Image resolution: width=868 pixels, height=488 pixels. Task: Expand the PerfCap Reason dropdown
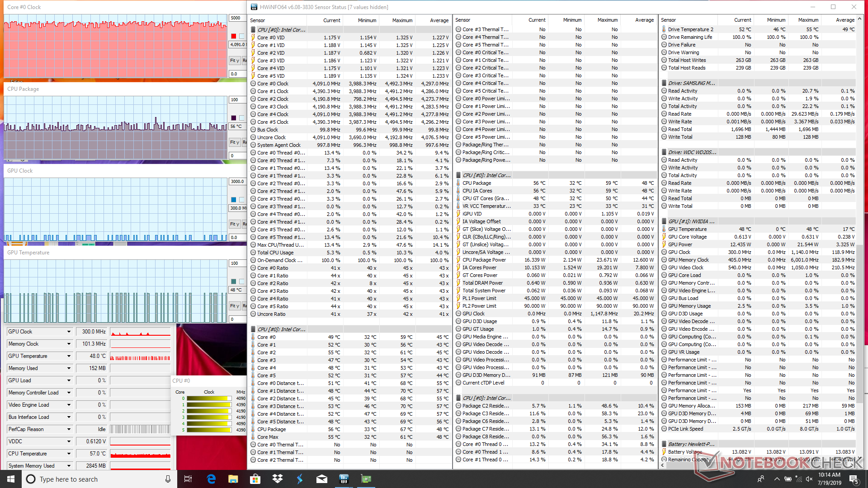69,429
